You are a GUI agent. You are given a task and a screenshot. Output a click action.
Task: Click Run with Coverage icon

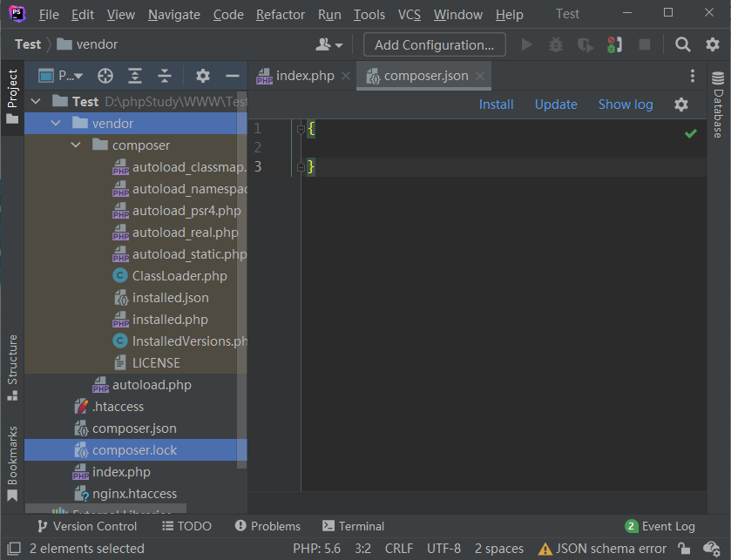[x=585, y=44]
